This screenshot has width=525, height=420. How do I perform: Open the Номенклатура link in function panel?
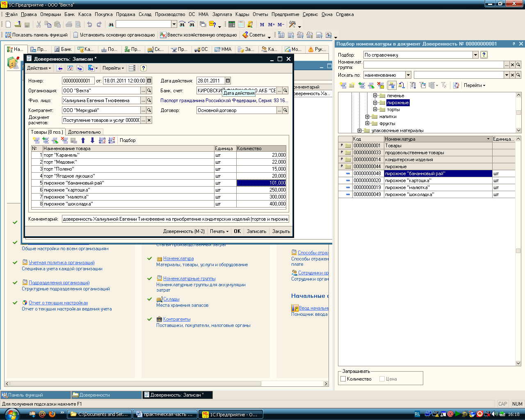[178, 258]
